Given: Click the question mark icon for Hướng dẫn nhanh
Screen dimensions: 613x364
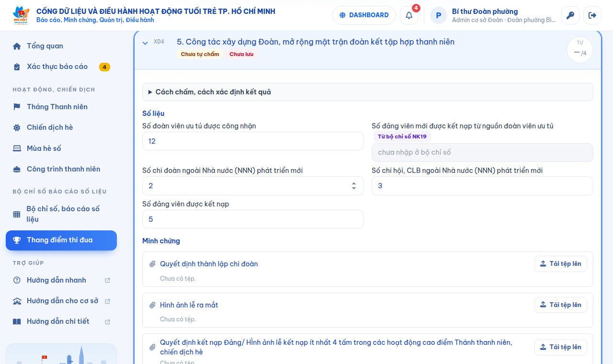Looking at the screenshot, I should (x=17, y=280).
